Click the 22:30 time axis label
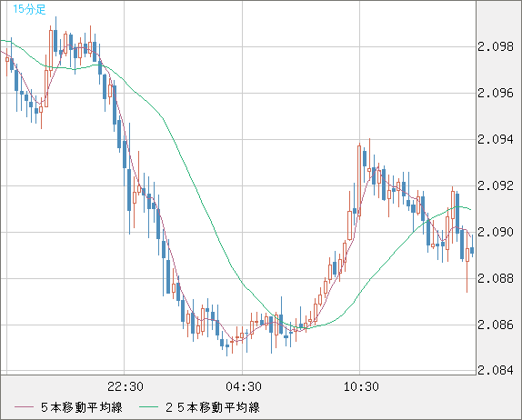522x420 pixels. 125,386
